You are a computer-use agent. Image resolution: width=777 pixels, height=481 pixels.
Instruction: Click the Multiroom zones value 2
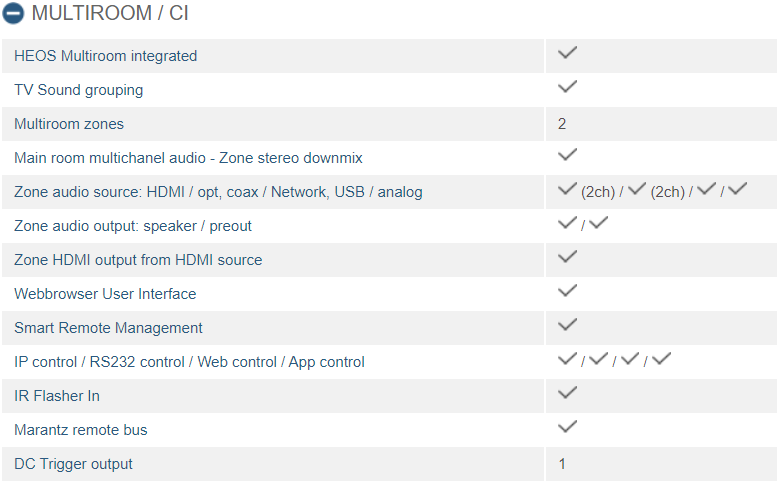click(561, 124)
